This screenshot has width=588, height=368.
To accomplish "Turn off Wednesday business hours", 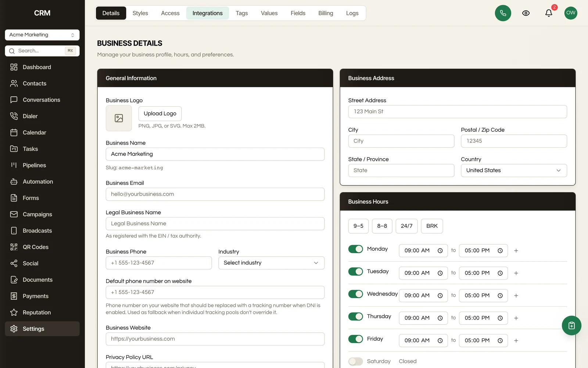I will click(x=355, y=294).
